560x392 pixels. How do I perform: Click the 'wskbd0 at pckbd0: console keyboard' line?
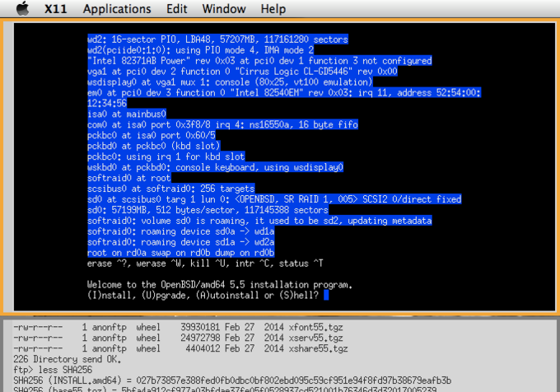pos(215,167)
